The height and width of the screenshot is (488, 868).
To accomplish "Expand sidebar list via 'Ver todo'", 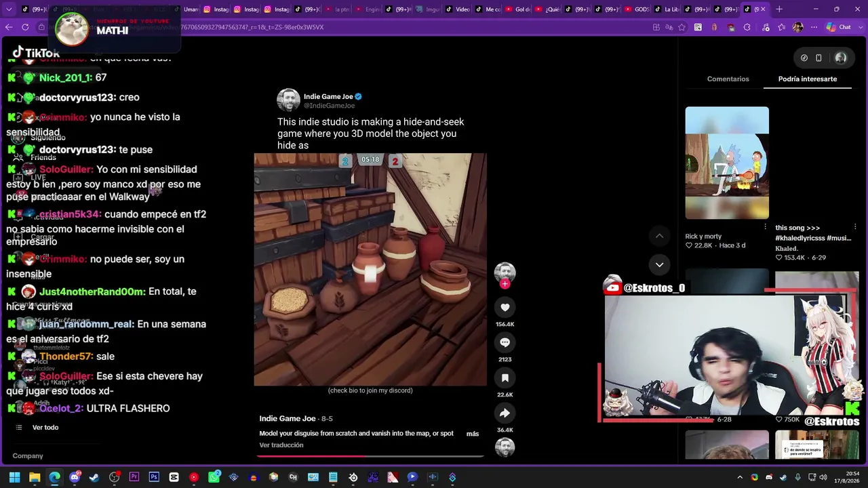I will pyautogui.click(x=45, y=428).
